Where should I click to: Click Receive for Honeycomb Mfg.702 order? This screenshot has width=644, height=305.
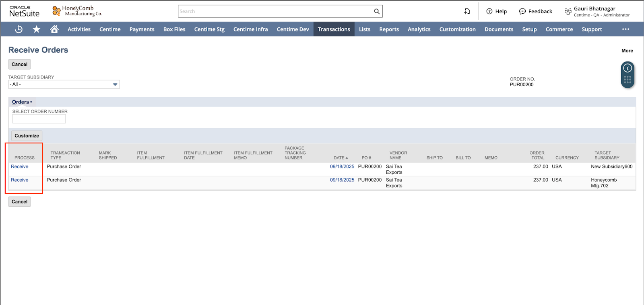(20, 180)
